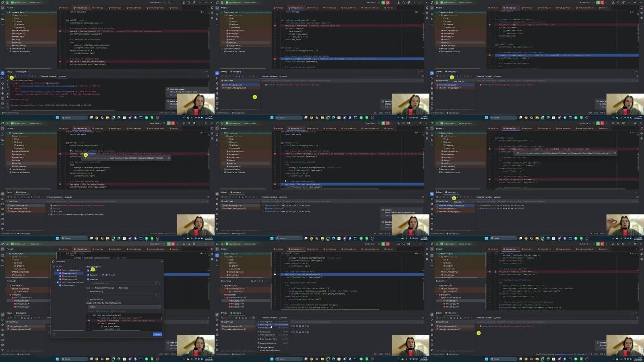Stop debugging with the red button behind Breakpoints dialog
644x362 pixels.
tap(173, 244)
